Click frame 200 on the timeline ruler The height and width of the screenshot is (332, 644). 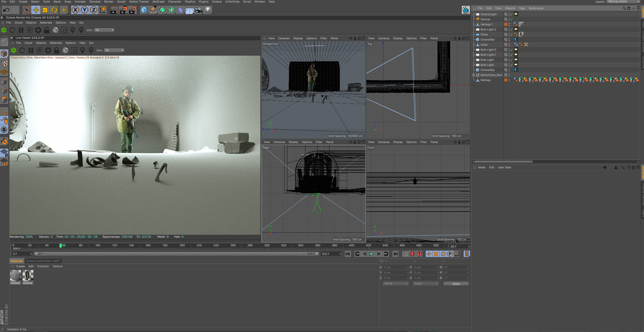182,245
